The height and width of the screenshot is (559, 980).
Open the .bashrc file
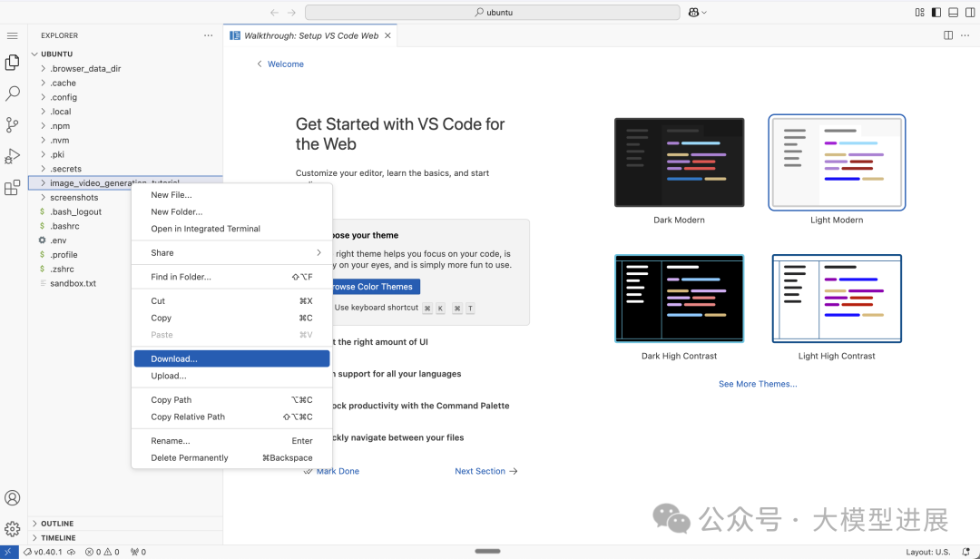point(64,226)
